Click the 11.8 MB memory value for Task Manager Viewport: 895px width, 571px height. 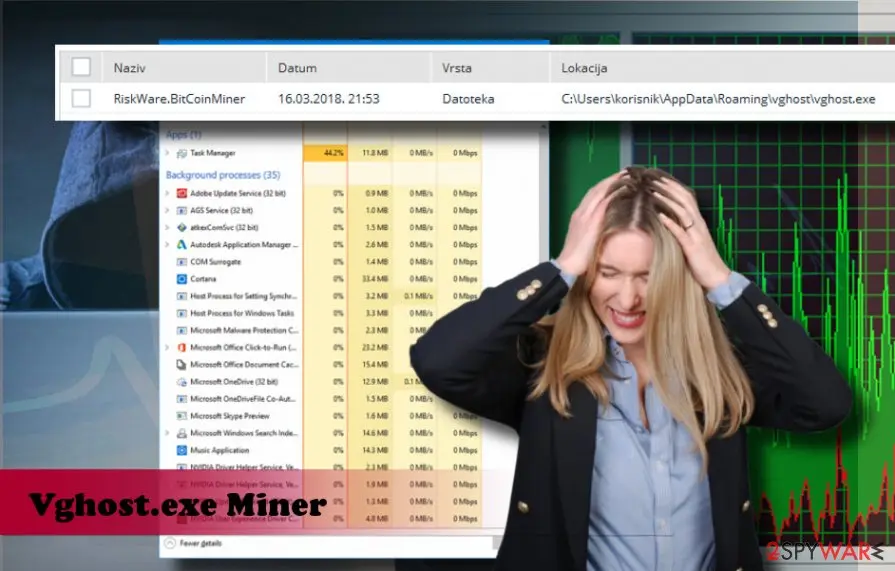(x=375, y=153)
